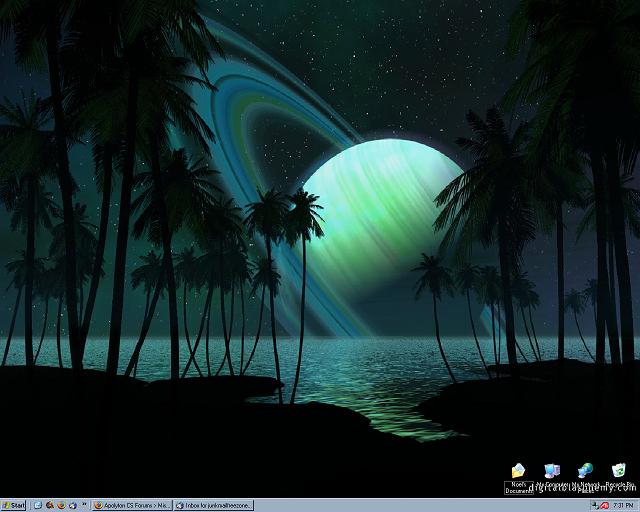The image size is (640, 512).
Task: Switch to the Apolyton CS Forums window
Action: (x=137, y=506)
